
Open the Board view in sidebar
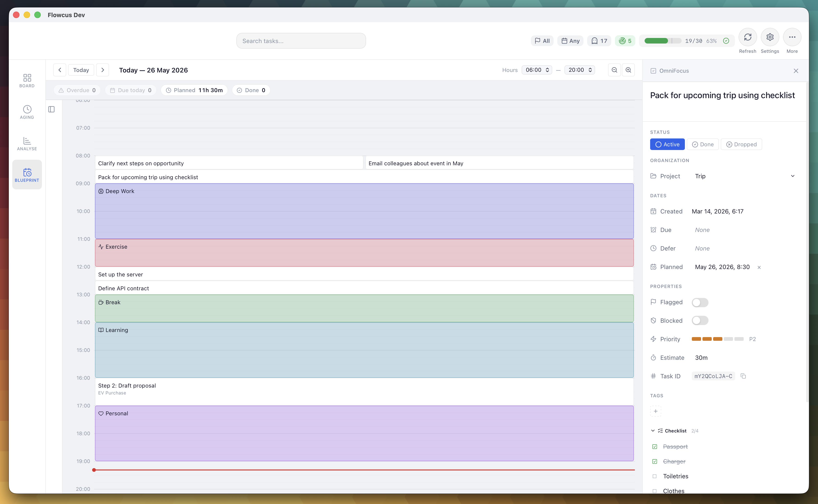[27, 81]
